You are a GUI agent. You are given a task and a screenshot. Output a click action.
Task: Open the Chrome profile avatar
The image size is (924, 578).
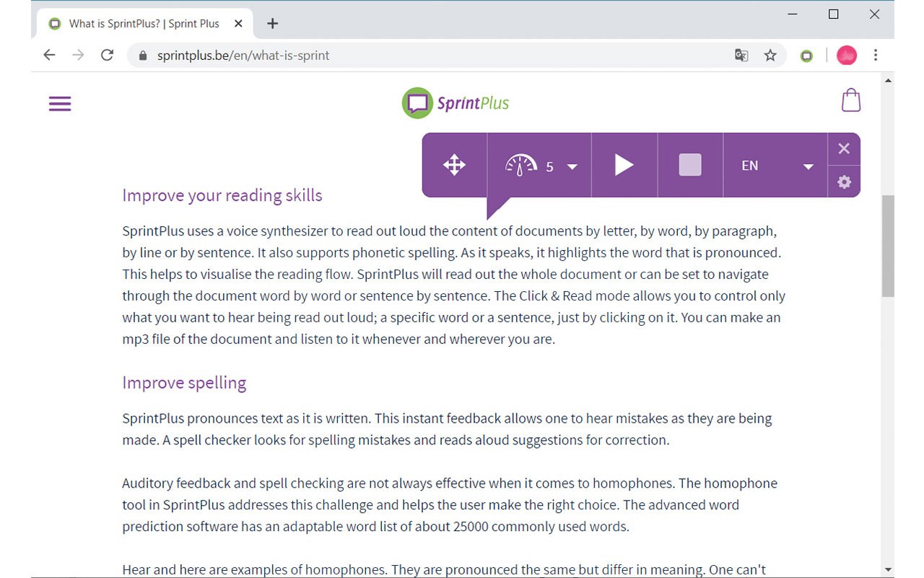[x=847, y=55]
